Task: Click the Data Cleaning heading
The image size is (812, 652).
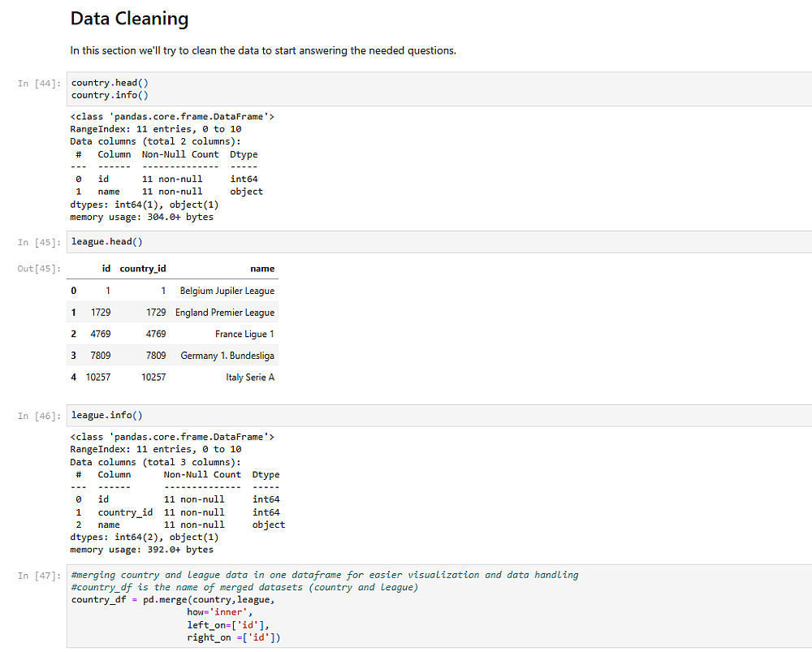Action: (129, 19)
